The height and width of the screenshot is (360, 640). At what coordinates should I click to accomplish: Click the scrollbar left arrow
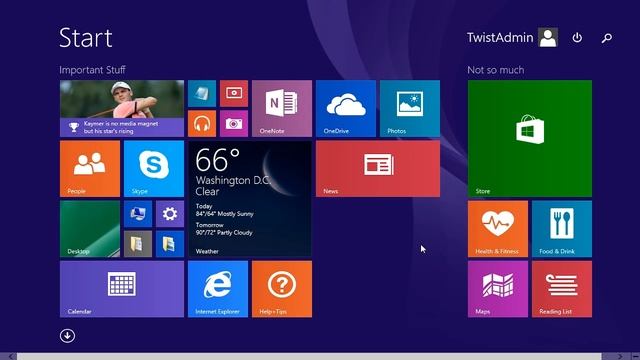pyautogui.click(x=10, y=356)
